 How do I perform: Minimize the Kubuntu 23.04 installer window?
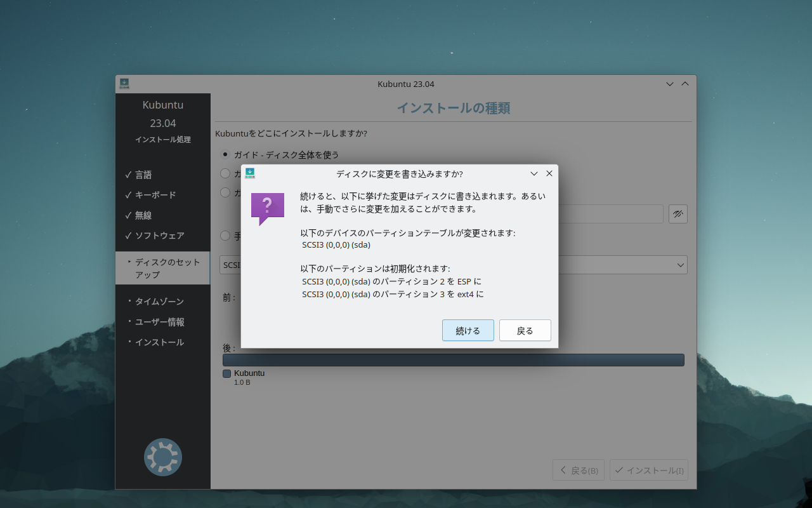(x=670, y=84)
